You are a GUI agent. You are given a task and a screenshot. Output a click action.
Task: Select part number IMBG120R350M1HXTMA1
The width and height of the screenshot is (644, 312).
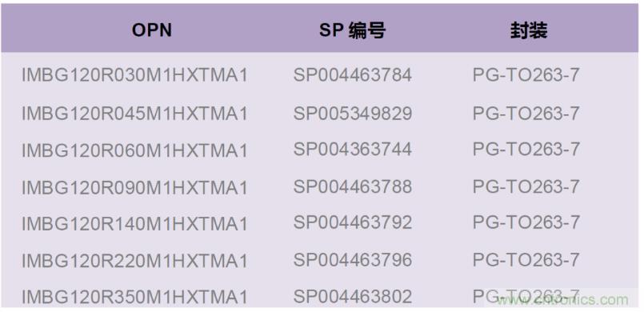tap(134, 297)
